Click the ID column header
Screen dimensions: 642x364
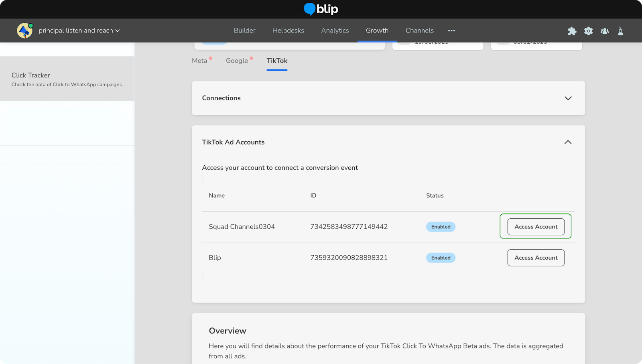click(313, 195)
